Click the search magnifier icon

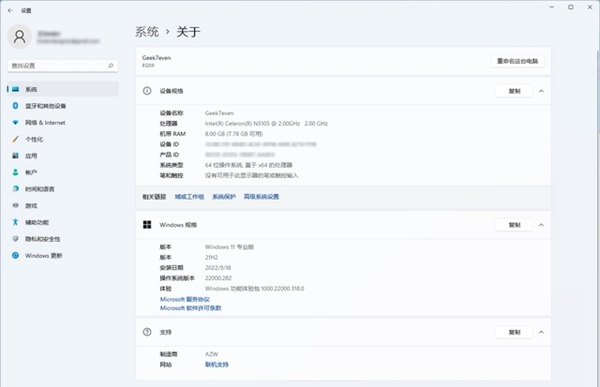pos(111,65)
